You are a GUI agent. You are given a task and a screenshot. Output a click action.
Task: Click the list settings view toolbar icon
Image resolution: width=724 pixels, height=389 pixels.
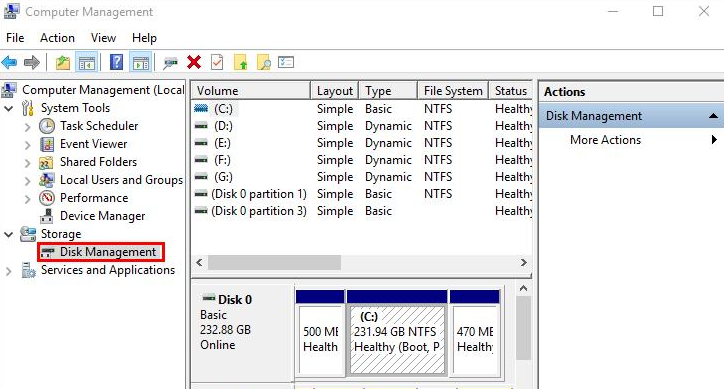point(286,62)
